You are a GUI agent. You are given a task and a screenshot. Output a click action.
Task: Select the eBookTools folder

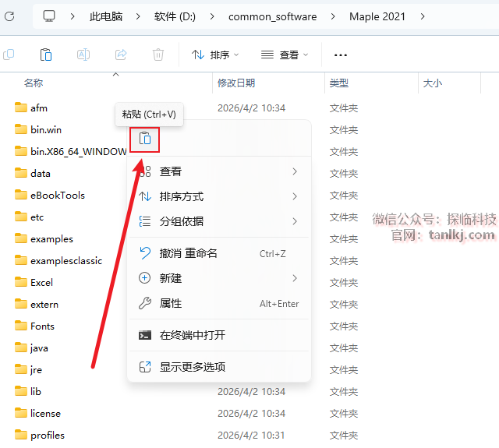[57, 195]
